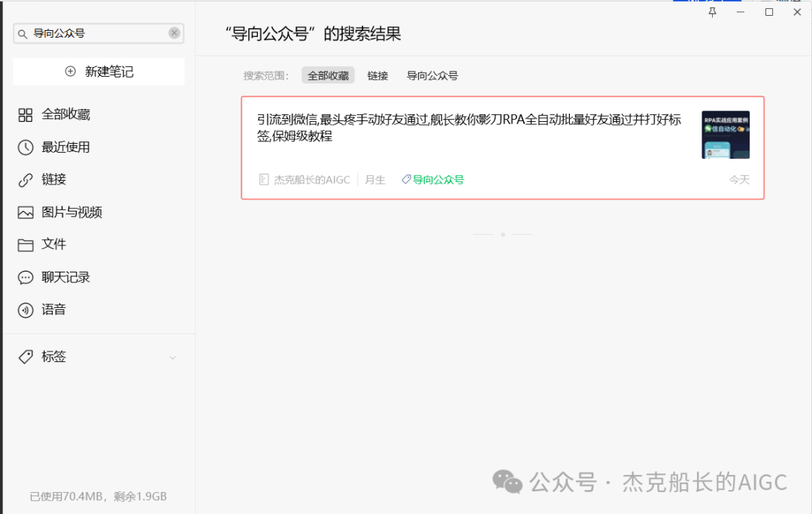Click the folder icon for 文件

(x=26, y=245)
